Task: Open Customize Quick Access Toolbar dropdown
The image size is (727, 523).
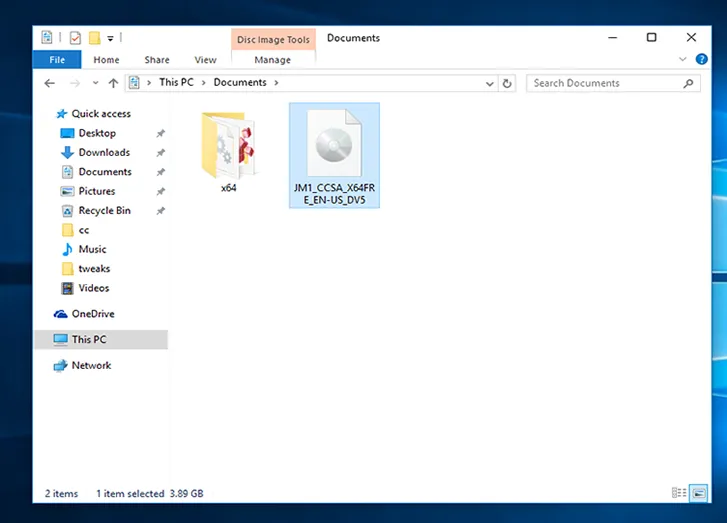Action: point(109,38)
